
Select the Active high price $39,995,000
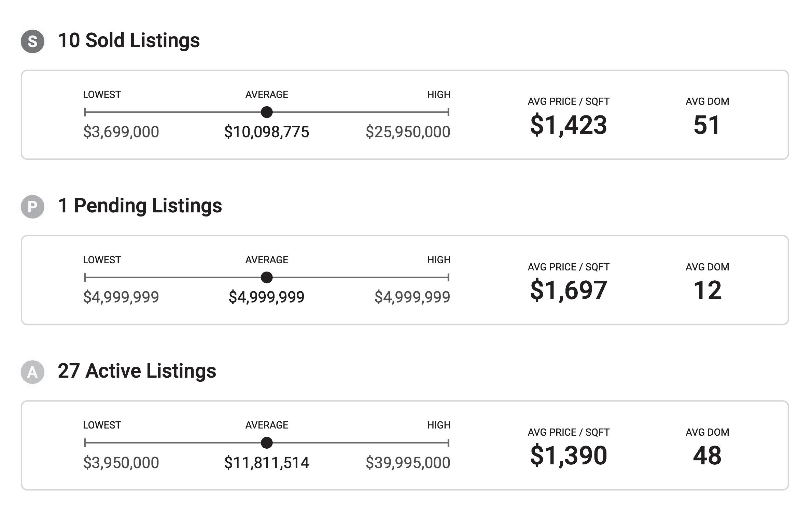(408, 463)
